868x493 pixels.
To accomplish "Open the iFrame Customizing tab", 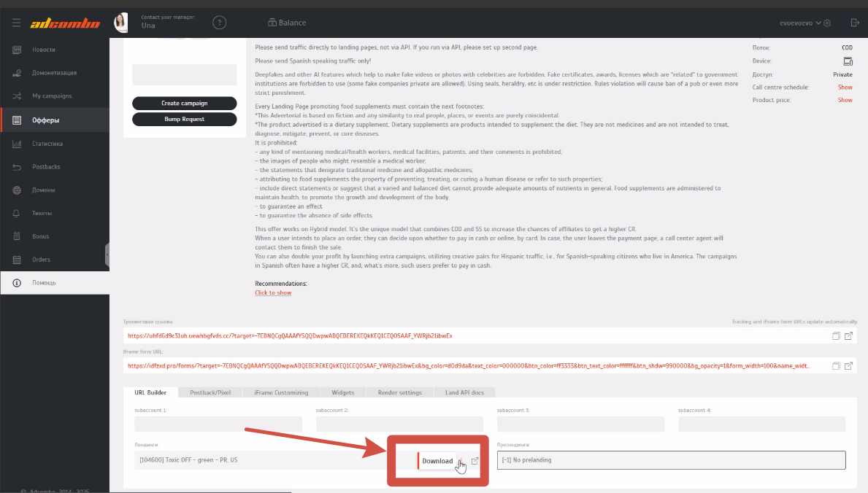I will 281,392.
